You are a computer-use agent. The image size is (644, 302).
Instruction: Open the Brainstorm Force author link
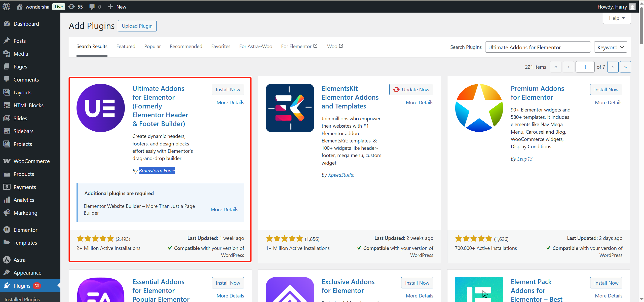pyautogui.click(x=157, y=170)
